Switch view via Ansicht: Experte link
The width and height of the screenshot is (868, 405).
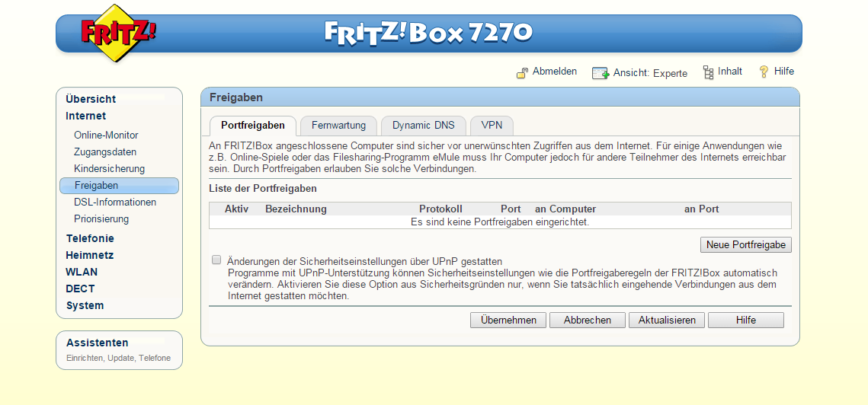point(651,73)
